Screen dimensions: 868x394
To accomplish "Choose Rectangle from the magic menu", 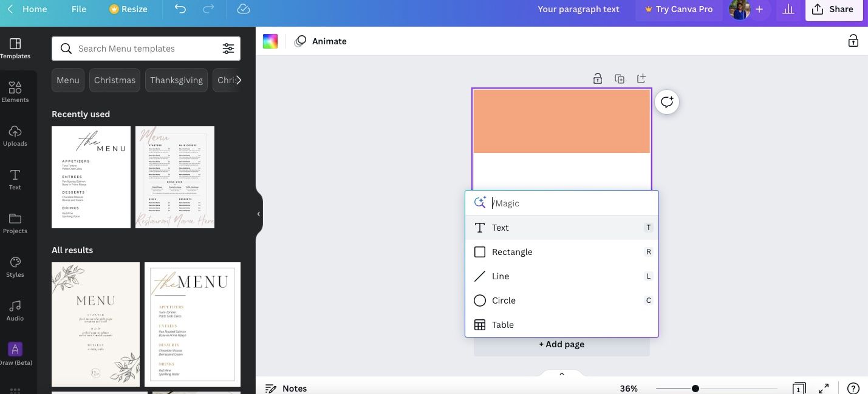I will click(562, 252).
